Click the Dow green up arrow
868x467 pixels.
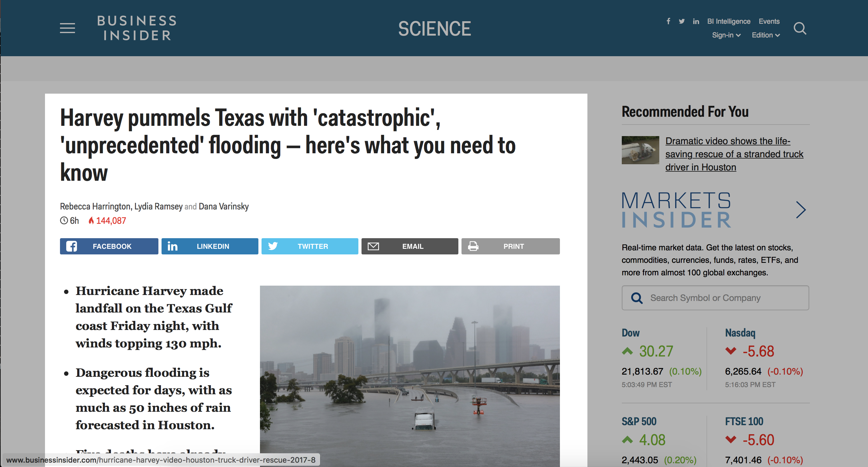[627, 351]
